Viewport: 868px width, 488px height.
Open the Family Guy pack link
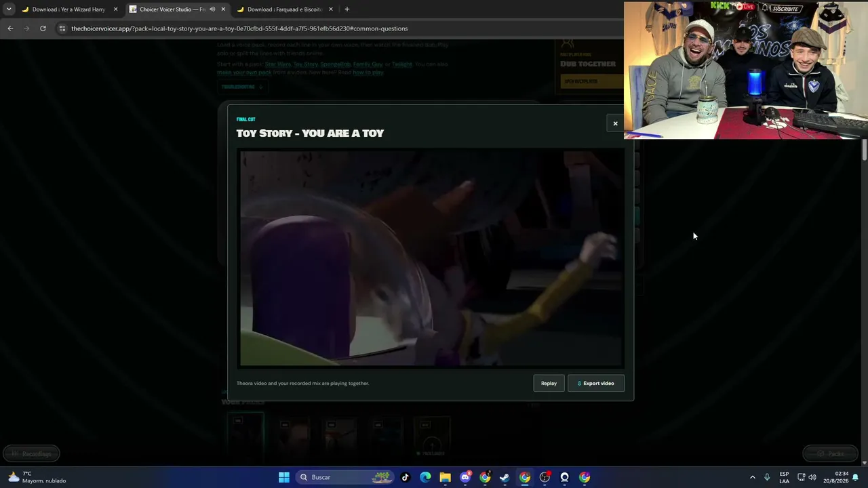click(368, 64)
